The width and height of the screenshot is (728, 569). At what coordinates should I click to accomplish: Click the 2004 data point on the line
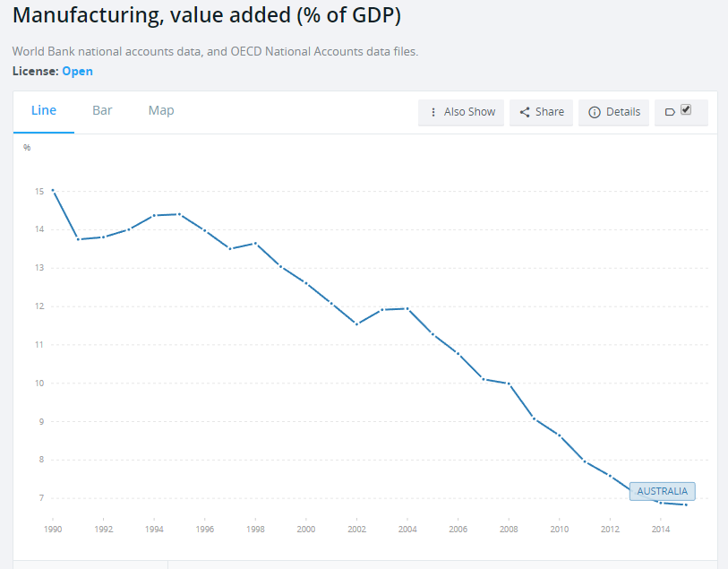(407, 308)
